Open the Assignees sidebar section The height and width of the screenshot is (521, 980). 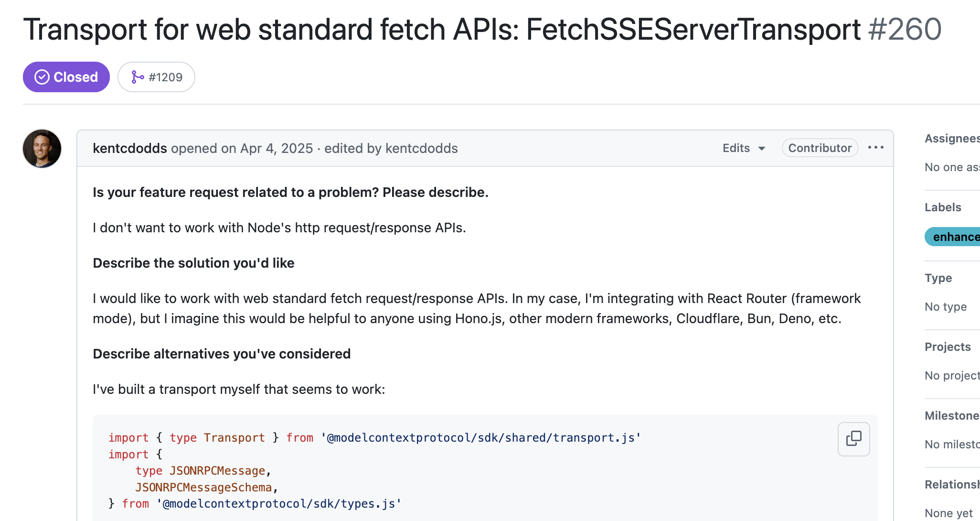pos(951,139)
